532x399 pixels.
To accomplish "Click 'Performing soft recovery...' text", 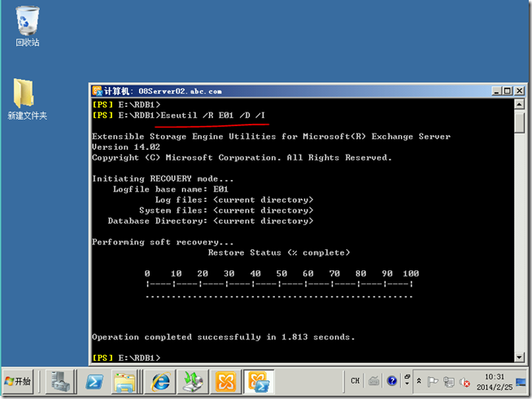I will (163, 242).
